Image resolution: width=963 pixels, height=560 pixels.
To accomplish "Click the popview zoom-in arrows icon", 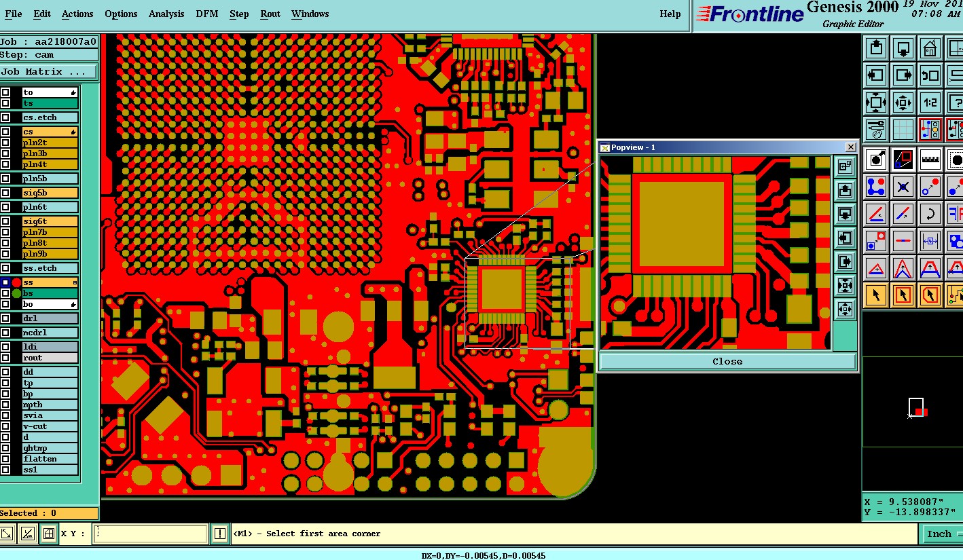I will coord(845,285).
